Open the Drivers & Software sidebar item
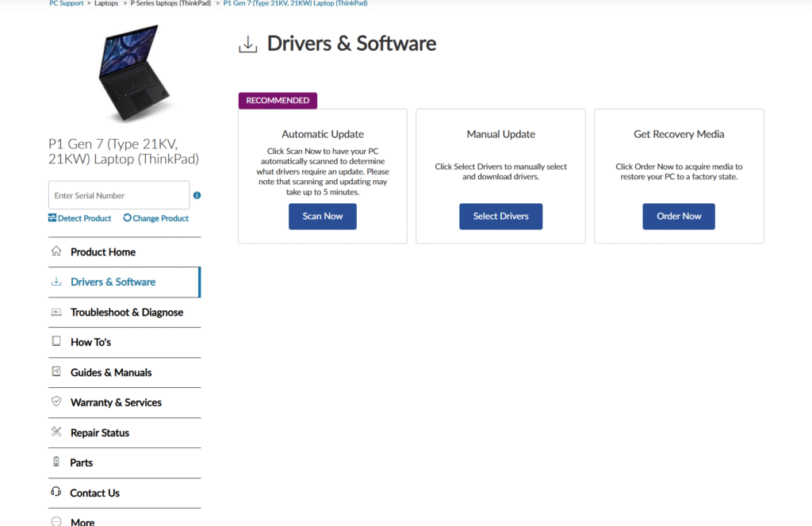Screen dimensions: 812x526 (x=113, y=282)
